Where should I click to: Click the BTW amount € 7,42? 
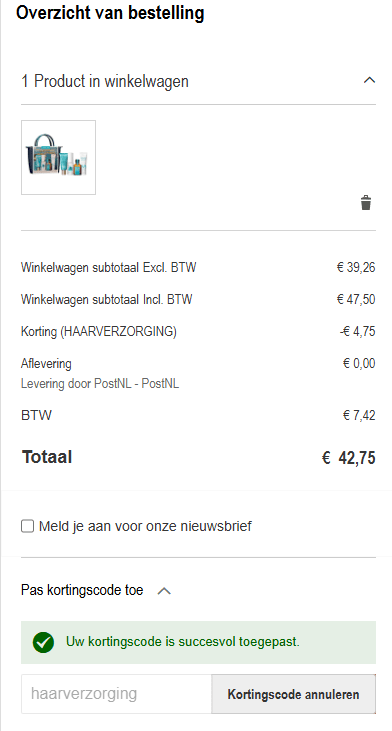coord(359,415)
